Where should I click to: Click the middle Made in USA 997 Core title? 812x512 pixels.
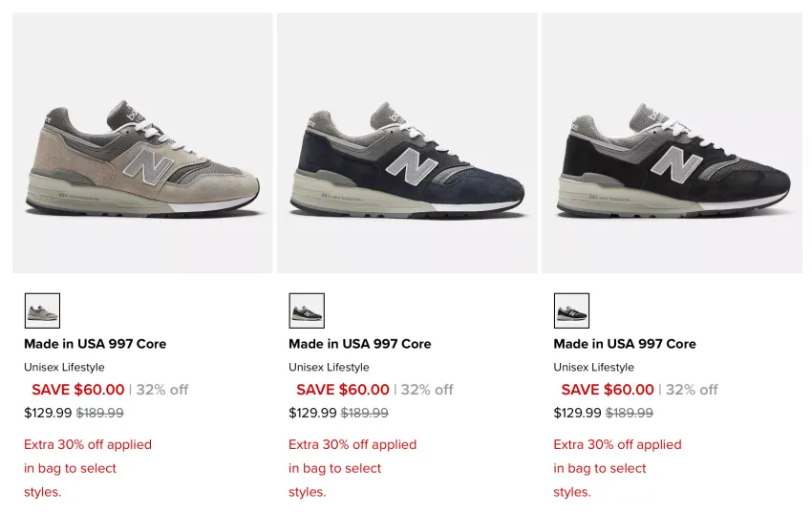click(x=360, y=344)
